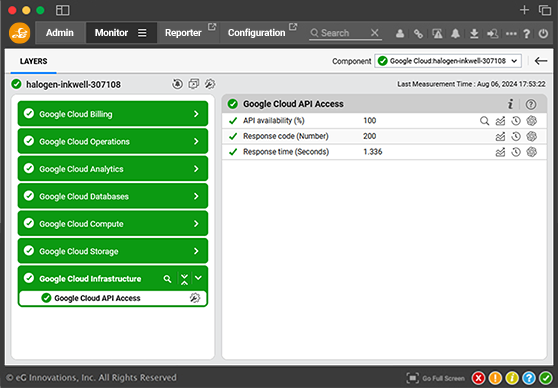This screenshot has width=558, height=388.
Task: Open the graph icon for Response code
Action: (x=500, y=137)
